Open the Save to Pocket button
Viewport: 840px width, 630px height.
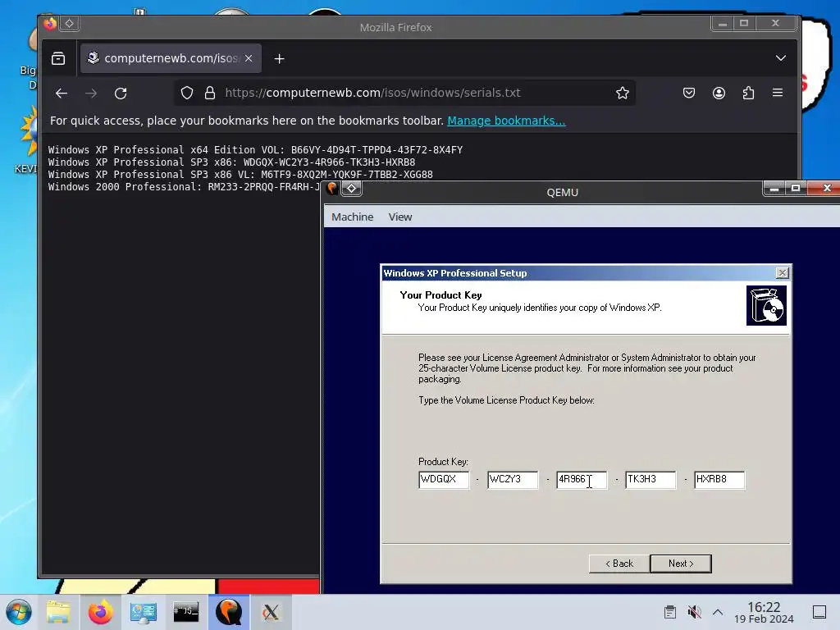tap(689, 93)
